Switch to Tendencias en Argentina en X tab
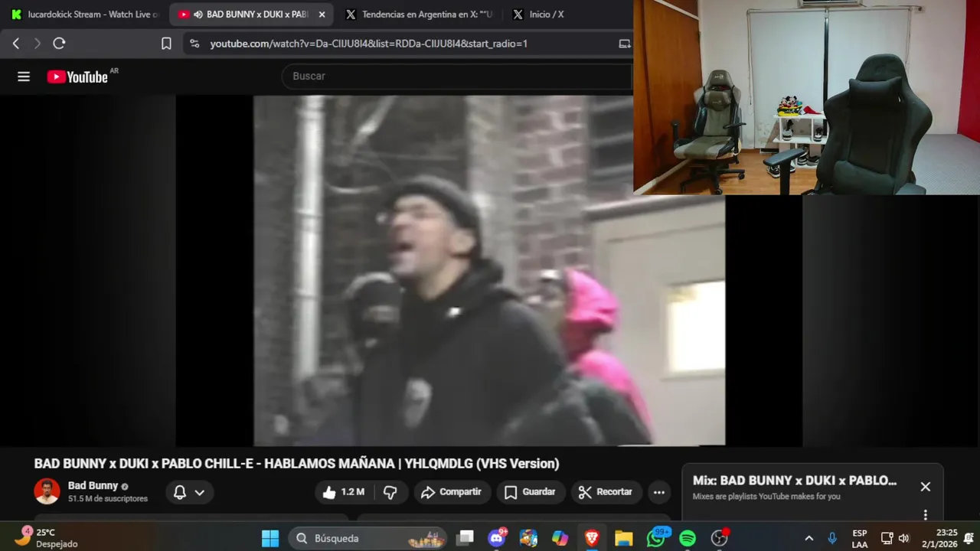Viewport: 980px width, 551px height. [x=419, y=15]
